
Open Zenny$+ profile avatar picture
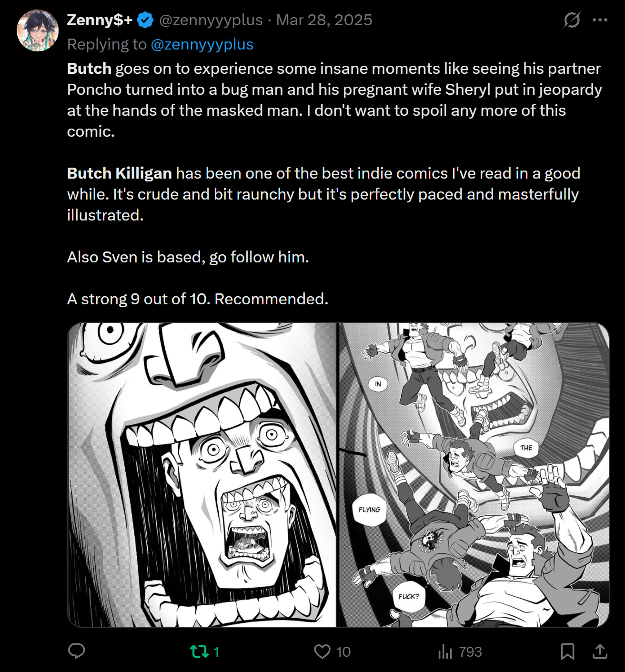38,30
